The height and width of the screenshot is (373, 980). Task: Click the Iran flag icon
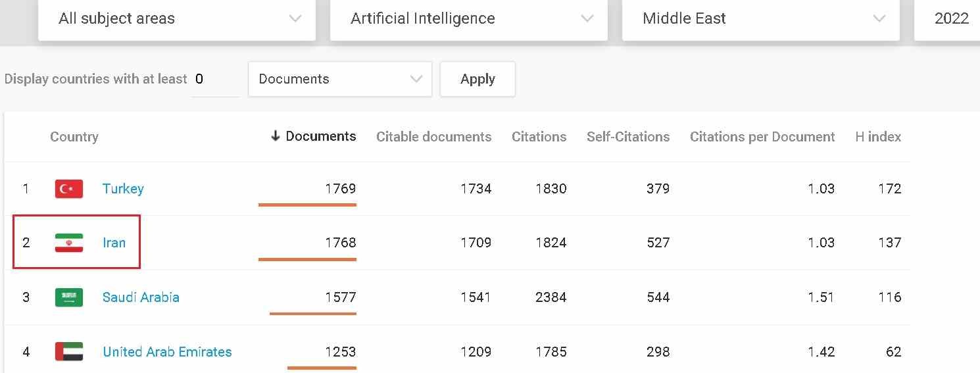(x=69, y=243)
